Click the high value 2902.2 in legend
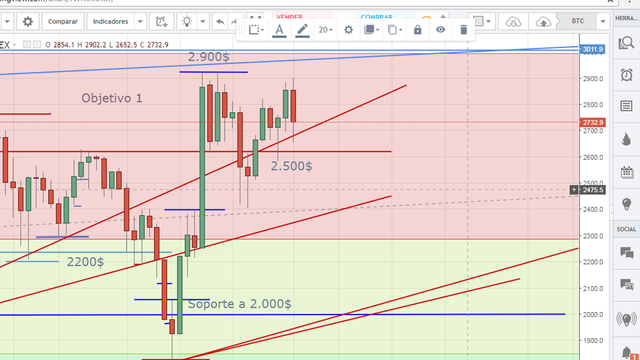The height and width of the screenshot is (360, 640). (x=96, y=45)
